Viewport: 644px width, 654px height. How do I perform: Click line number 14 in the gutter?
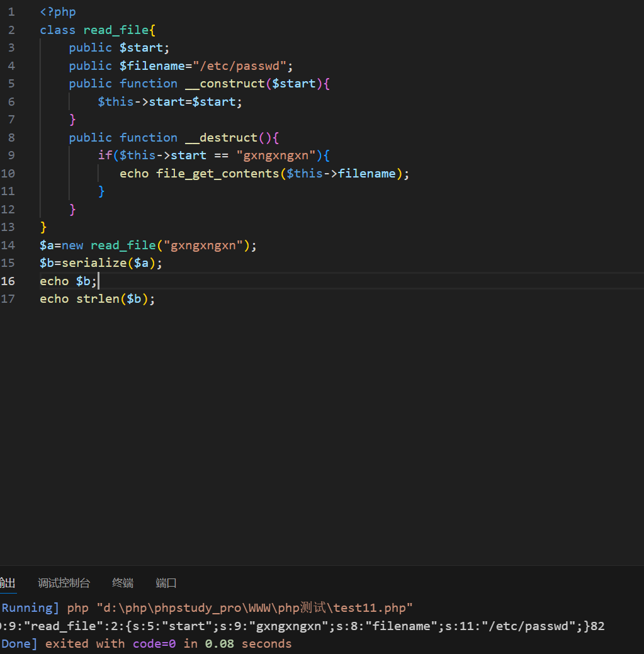pyautogui.click(x=8, y=245)
